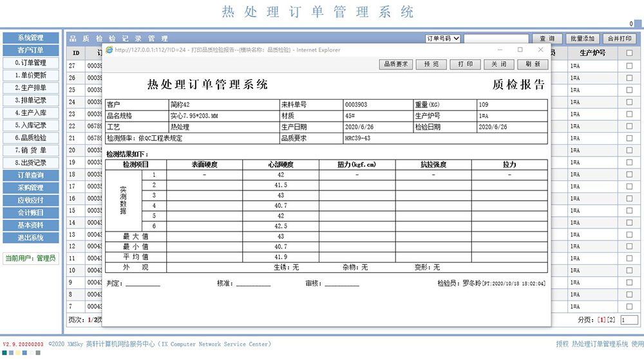Check the checkbox for row ID 15

[629, 210]
